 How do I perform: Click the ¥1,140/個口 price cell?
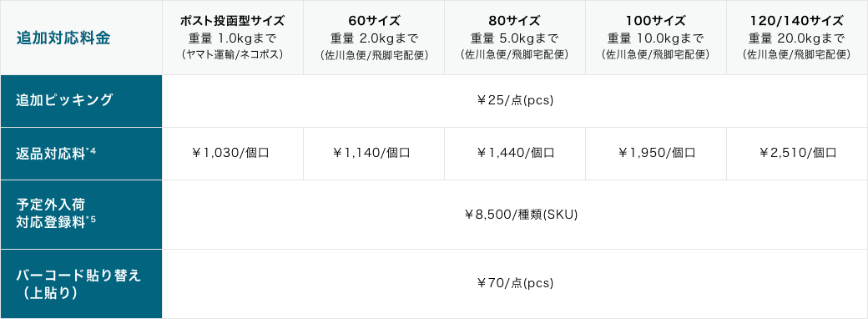374,154
